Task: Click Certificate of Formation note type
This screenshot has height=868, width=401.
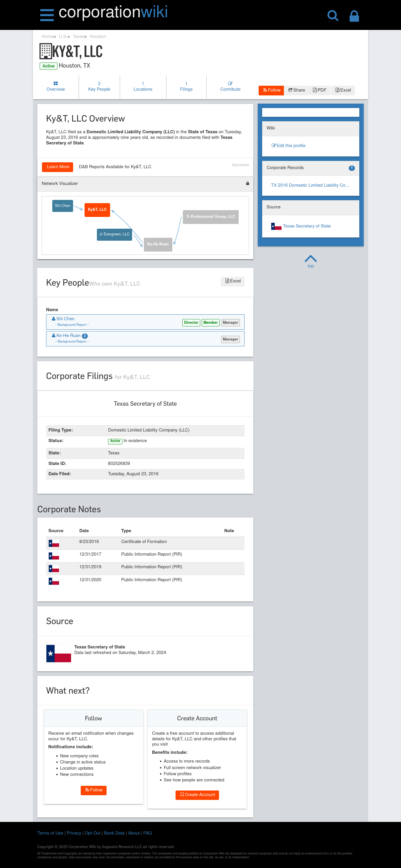Action: [144, 542]
